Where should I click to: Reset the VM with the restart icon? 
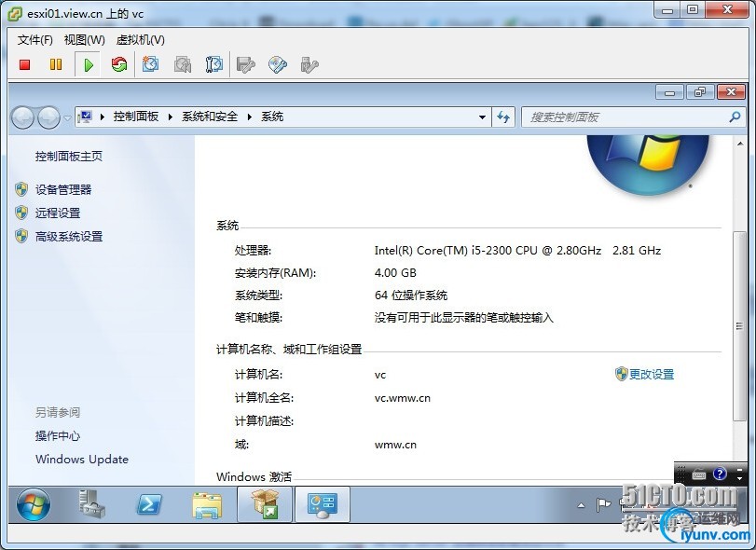pyautogui.click(x=119, y=64)
